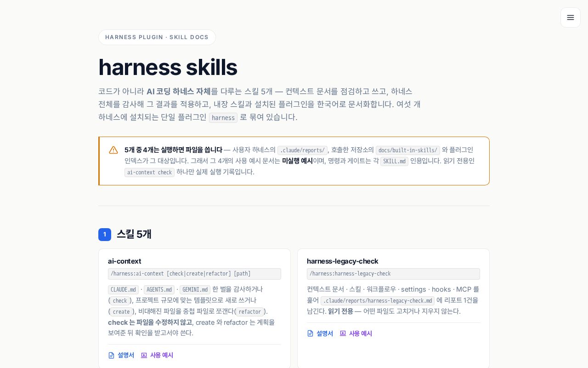The image size is (588, 368).
Task: Open ai-context 사용 예시 link
Action: 157,355
